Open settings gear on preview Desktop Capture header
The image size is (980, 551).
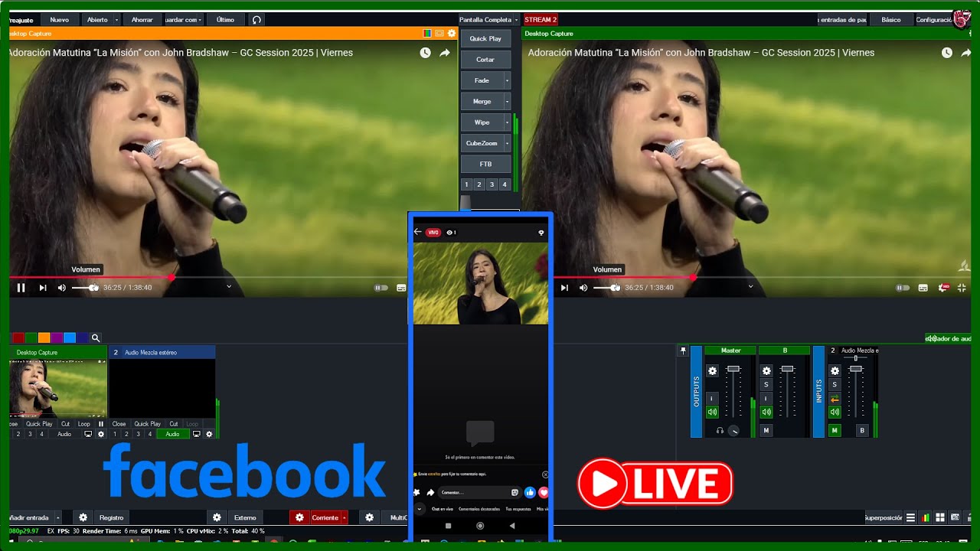[x=452, y=34]
